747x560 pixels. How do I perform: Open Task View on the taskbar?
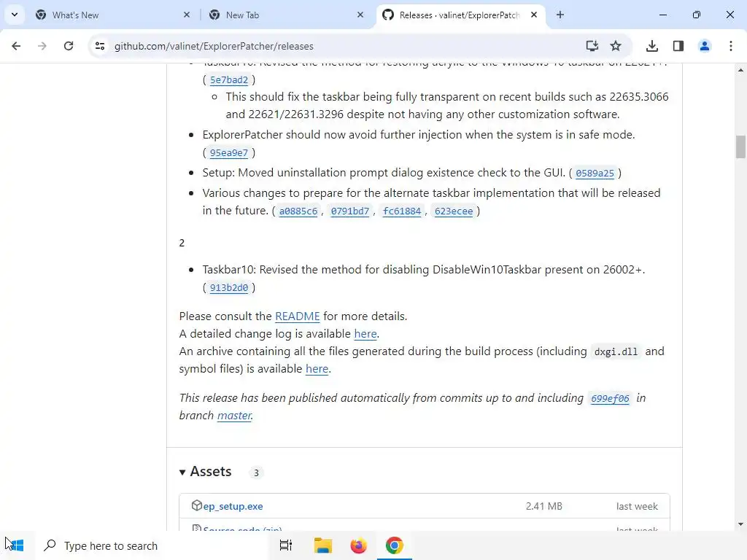click(286, 545)
